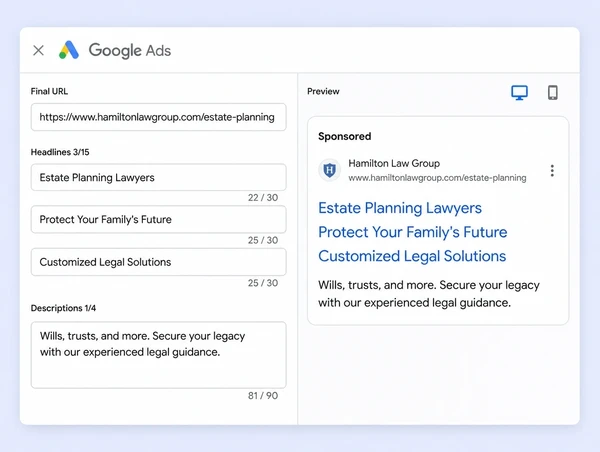Edit the Estate Planning Lawyers headline field

coord(158,177)
